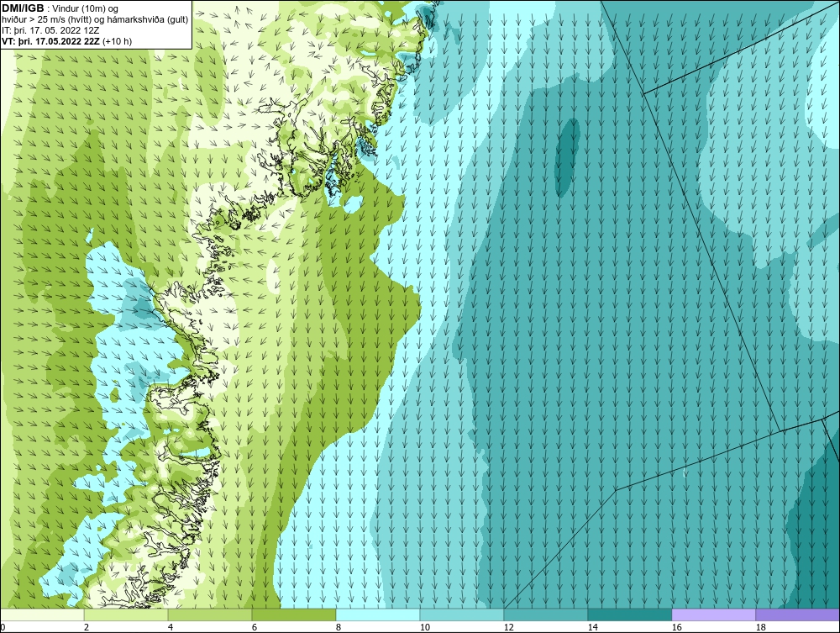Image resolution: width=840 pixels, height=633 pixels.
Task: Click the legend label '12'
Action: pos(509,627)
